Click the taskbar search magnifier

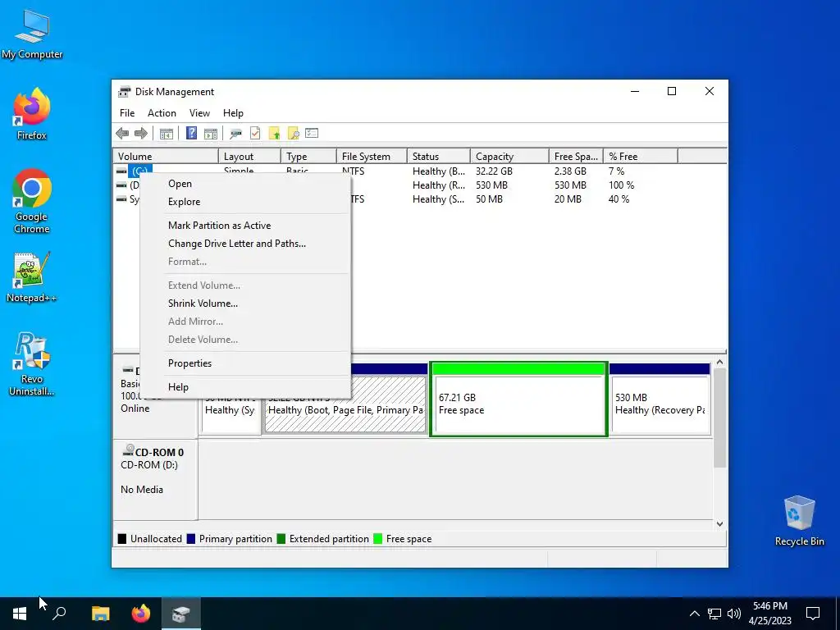(59, 614)
